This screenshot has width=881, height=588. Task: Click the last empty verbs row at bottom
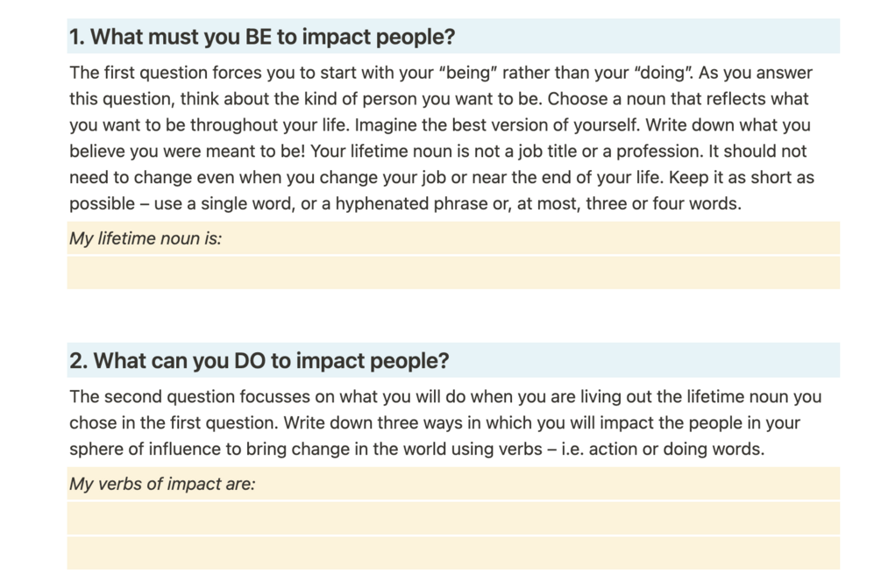point(453,553)
